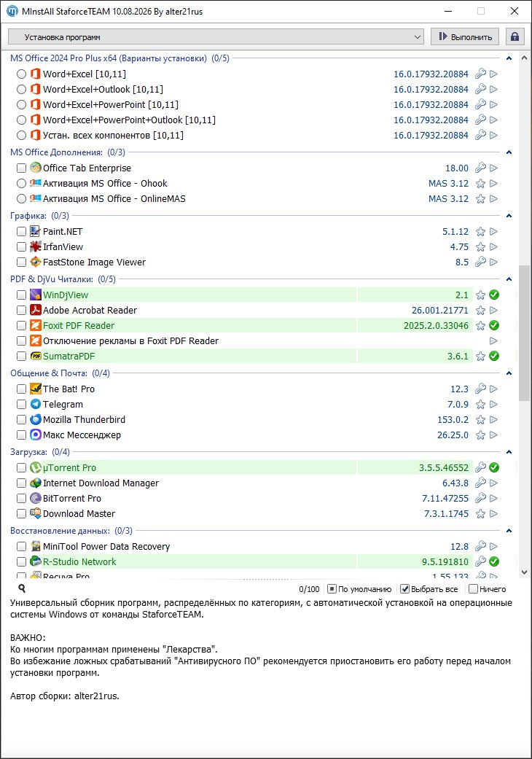Screen dimensions: 532x759
Task: Click the search magnifier icon
Action: coord(22,588)
